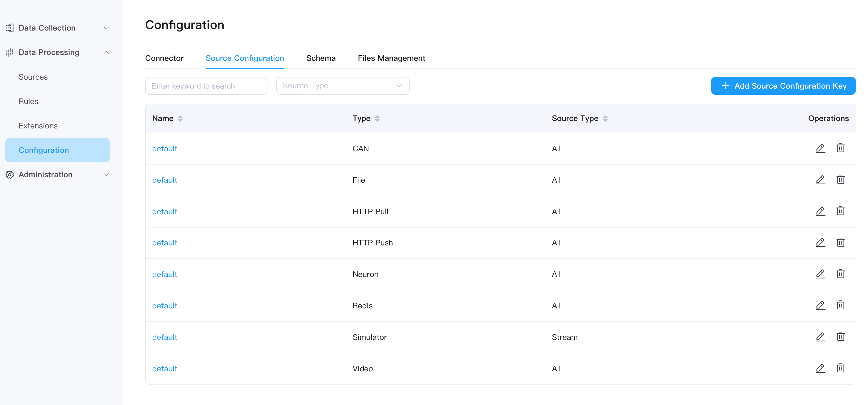
Task: Open the default link for Simulator
Action: [x=164, y=337]
